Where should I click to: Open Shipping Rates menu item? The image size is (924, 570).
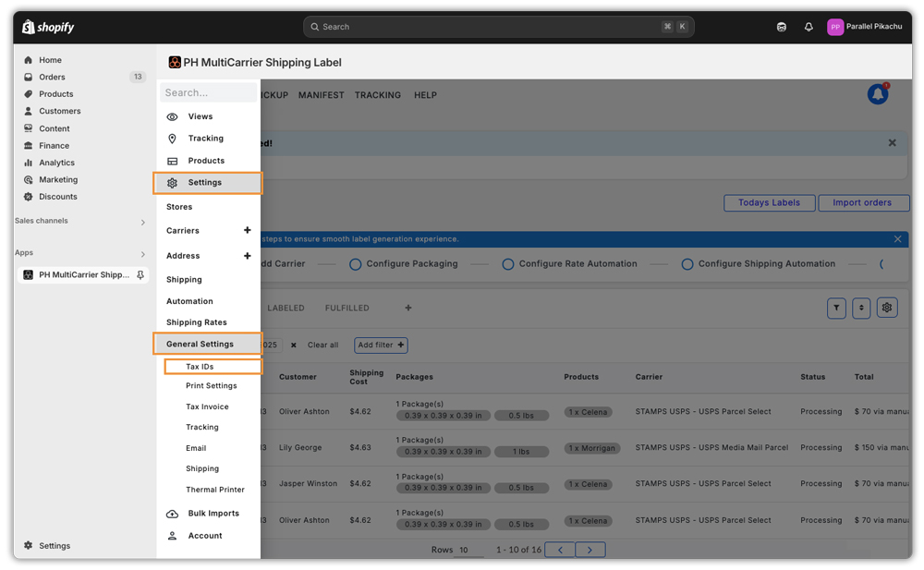(x=197, y=322)
